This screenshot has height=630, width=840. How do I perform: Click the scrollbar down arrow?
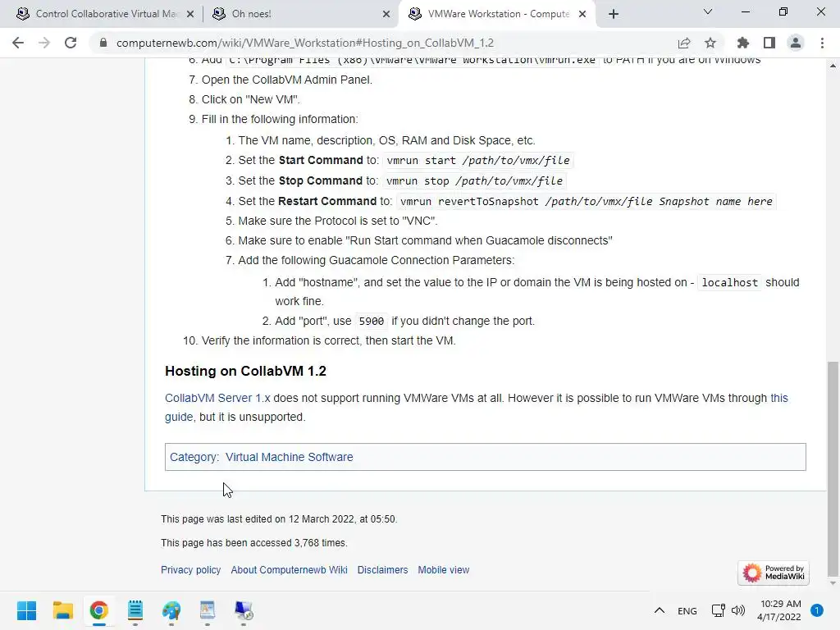point(833,584)
